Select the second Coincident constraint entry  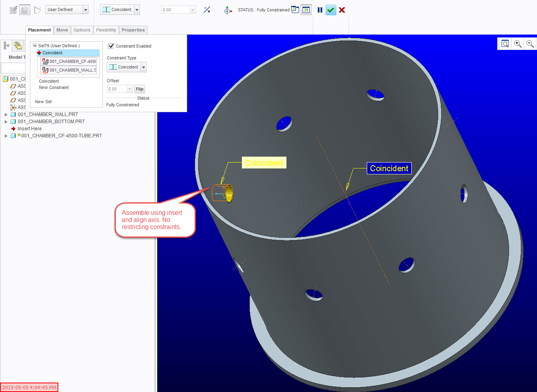click(49, 81)
